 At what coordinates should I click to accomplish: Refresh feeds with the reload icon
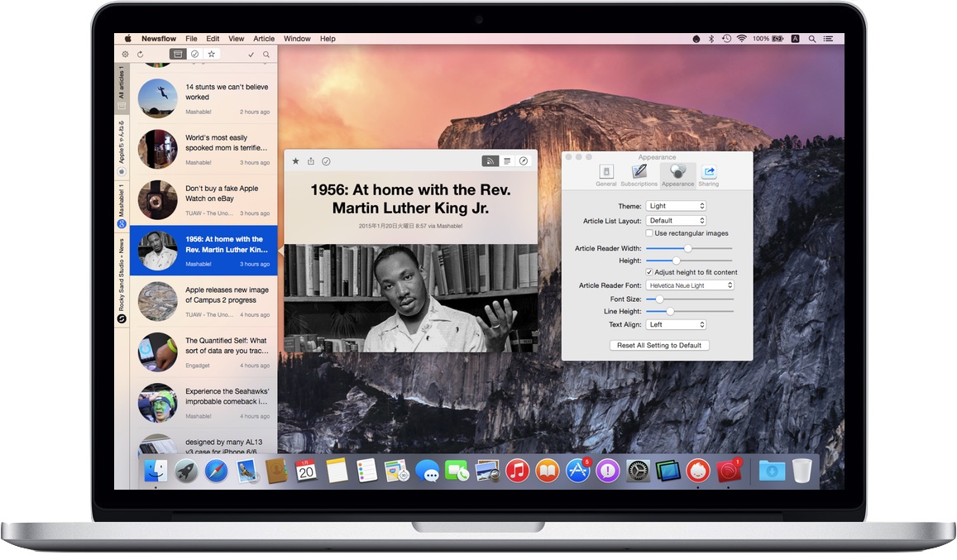[140, 55]
